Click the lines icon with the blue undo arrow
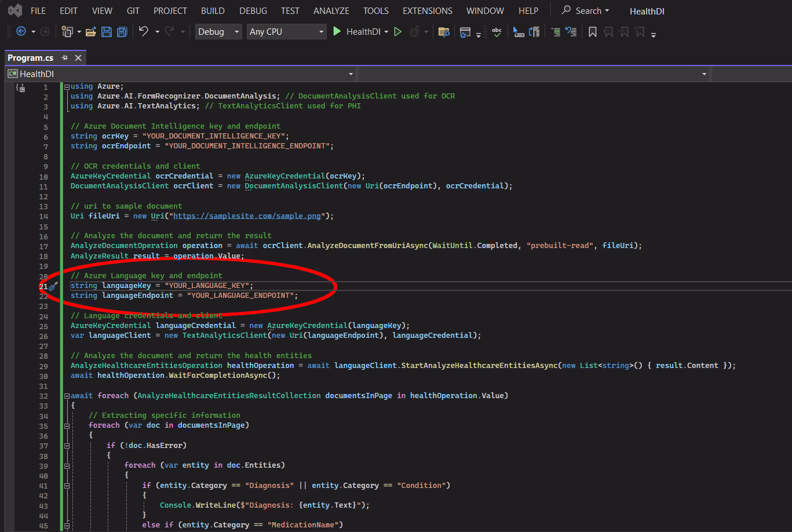Screen dimensions: 792x532 (571, 32)
